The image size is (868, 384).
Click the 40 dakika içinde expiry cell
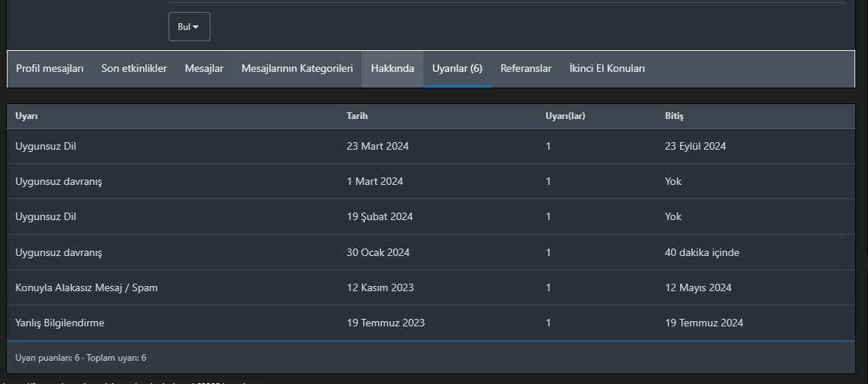click(x=702, y=253)
